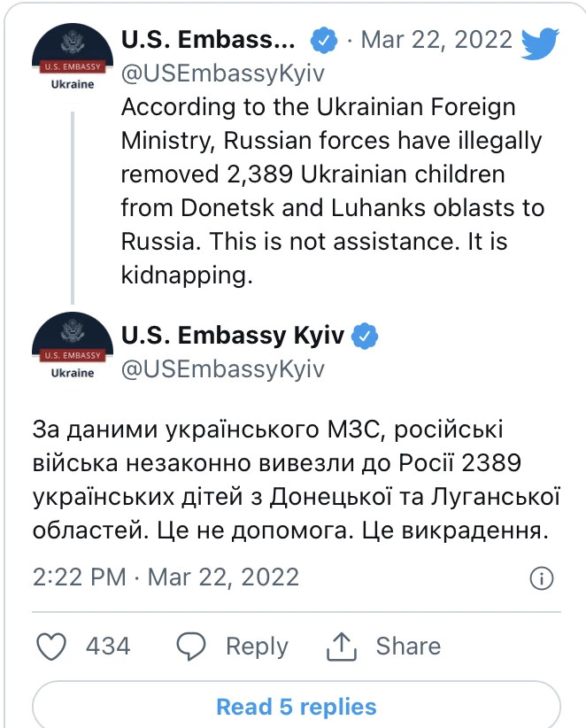Screen dimensions: 586x728
Task: Click the reply speech bubble icon
Action: tap(190, 647)
